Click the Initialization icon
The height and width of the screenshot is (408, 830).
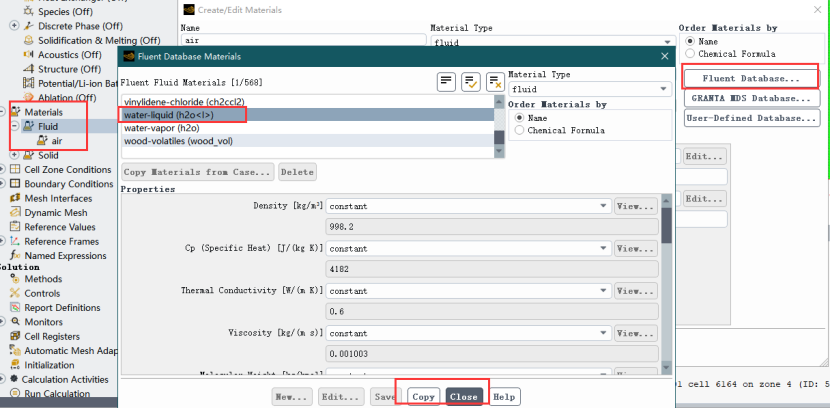pyautogui.click(x=15, y=365)
